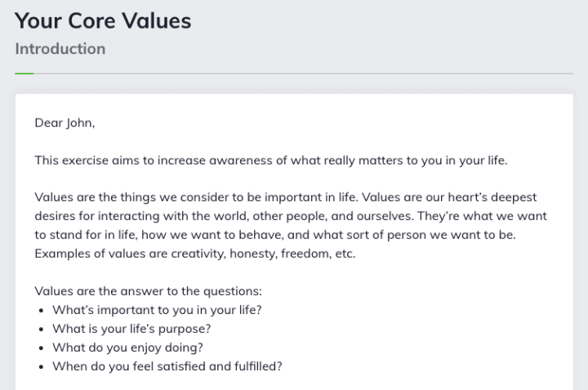Screen dimensions: 588x390
Task: Click the line starting "Values are the things"
Action: click(286, 197)
